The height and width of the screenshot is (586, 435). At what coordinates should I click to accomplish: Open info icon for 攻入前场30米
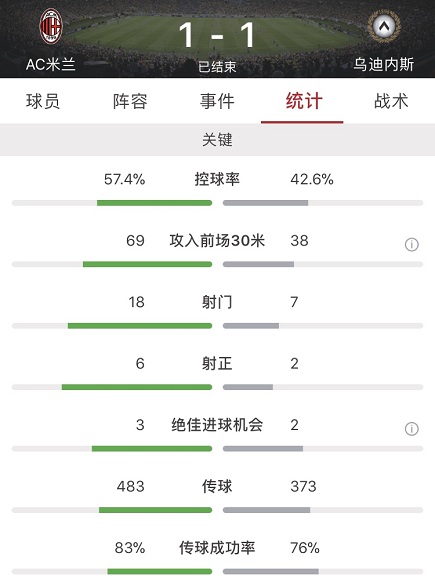[411, 245]
